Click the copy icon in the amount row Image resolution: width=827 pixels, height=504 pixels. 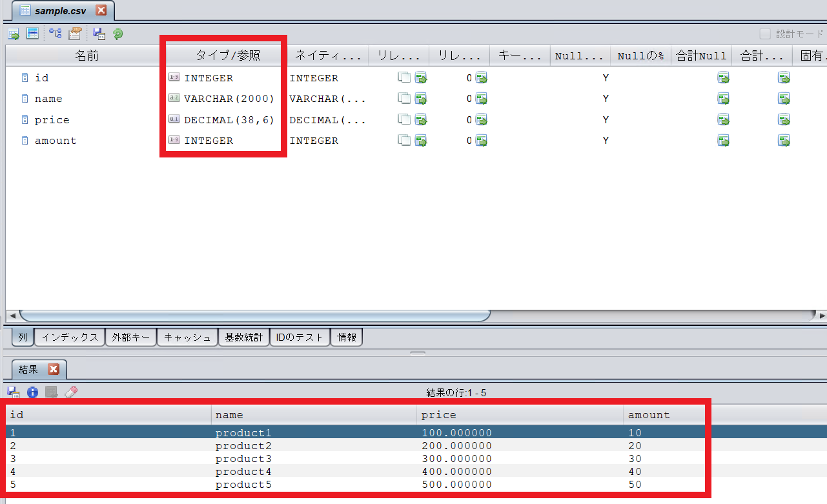pyautogui.click(x=404, y=140)
